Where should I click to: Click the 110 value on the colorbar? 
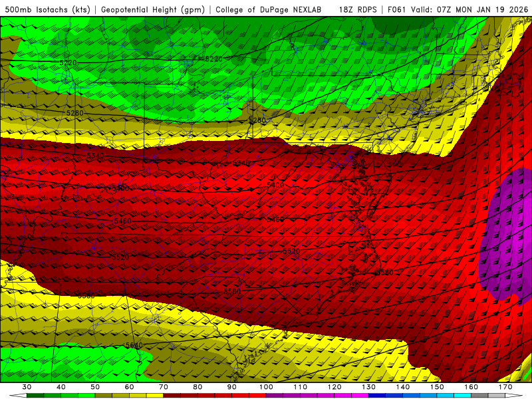(301, 387)
